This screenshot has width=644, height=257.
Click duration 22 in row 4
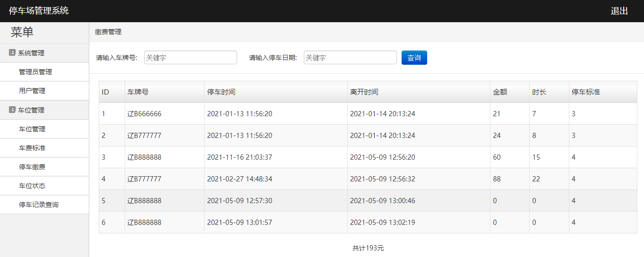click(x=536, y=179)
